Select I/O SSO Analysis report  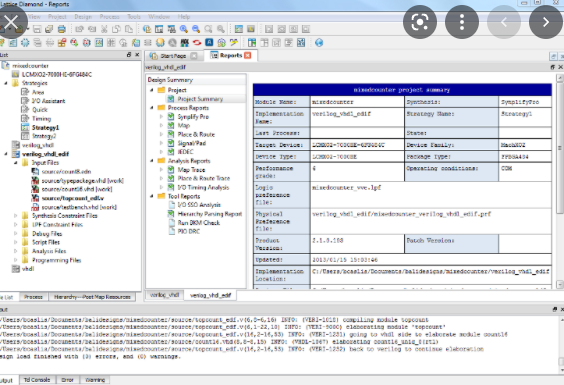[199, 205]
